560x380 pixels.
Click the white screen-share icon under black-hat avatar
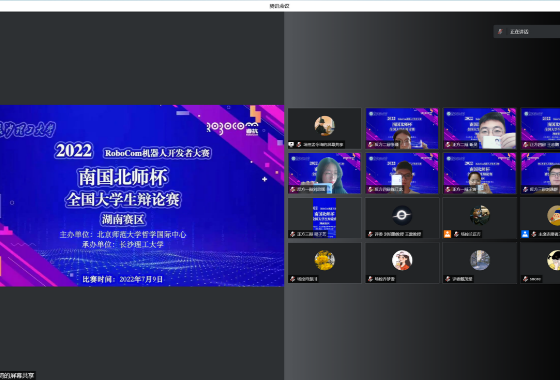[x=291, y=145]
